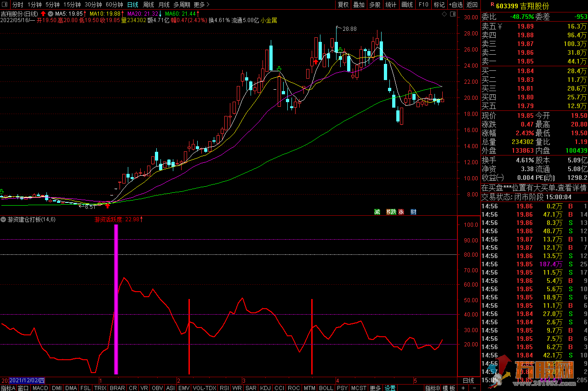Click the red up arrow next to 吉翔股份(日线)
Image resolution: width=588 pixels, height=391 pixels.
tap(43, 14)
